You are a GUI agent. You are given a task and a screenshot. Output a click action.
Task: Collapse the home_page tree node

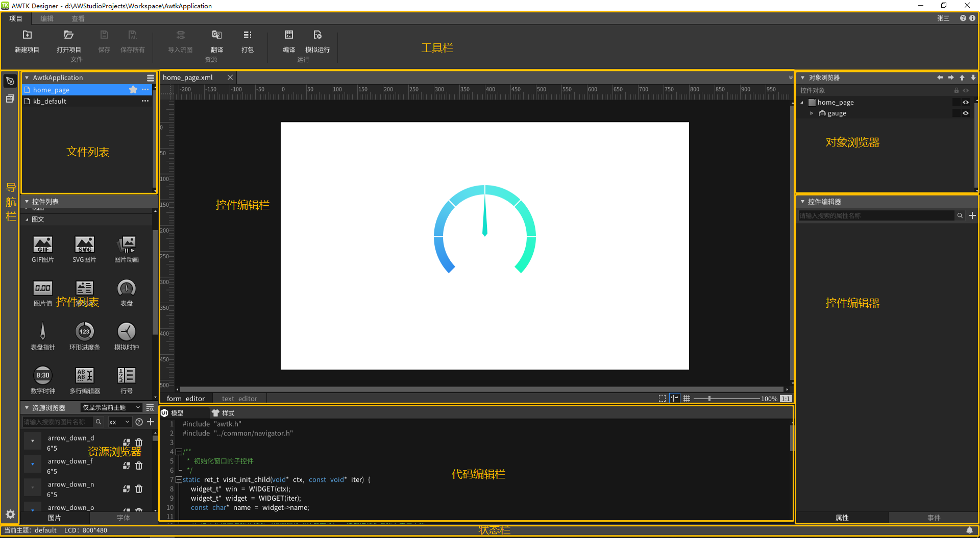tap(802, 102)
